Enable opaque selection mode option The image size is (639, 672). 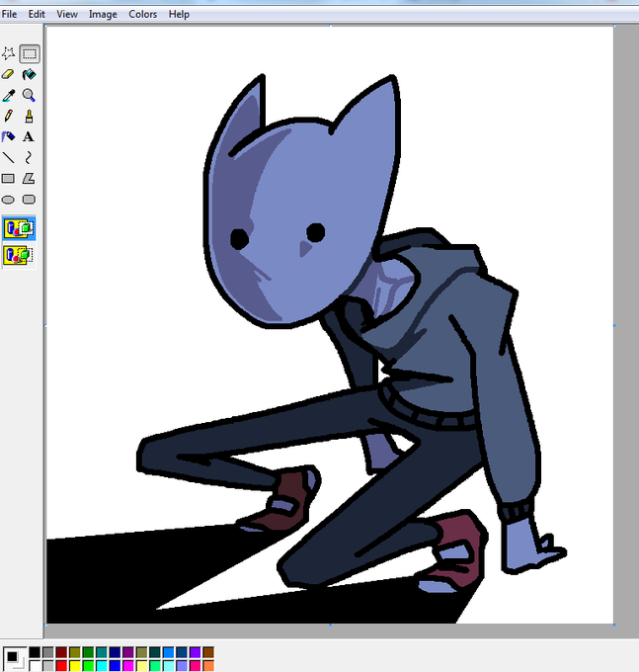(20, 228)
